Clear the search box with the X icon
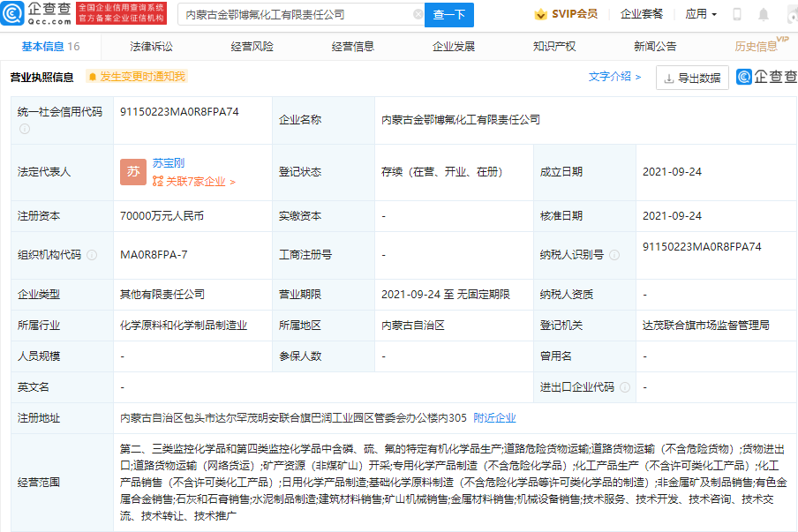Image resolution: width=798 pixels, height=532 pixels. coord(418,15)
